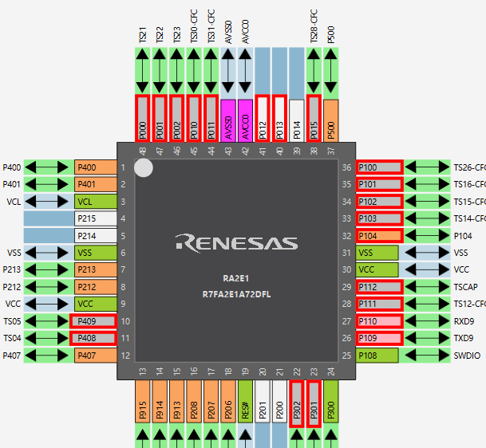The image size is (486, 448).
Task: Click orange pin P500 box
Action: tap(331, 120)
